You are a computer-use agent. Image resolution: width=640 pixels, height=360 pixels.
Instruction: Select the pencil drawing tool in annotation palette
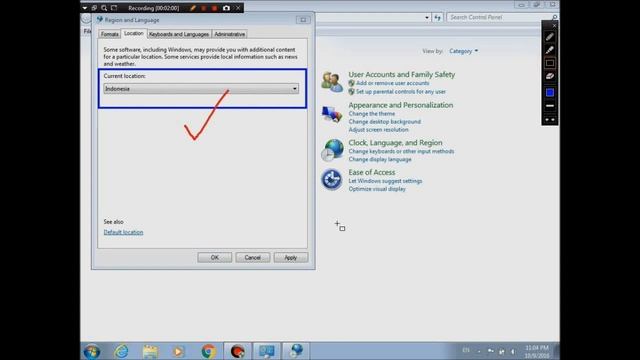pos(550,37)
